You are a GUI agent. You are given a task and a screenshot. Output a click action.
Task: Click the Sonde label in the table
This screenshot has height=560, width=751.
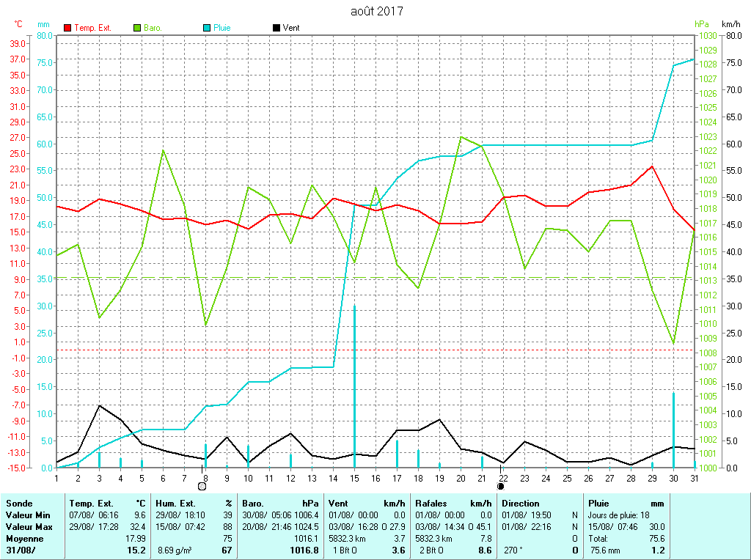coord(18,504)
